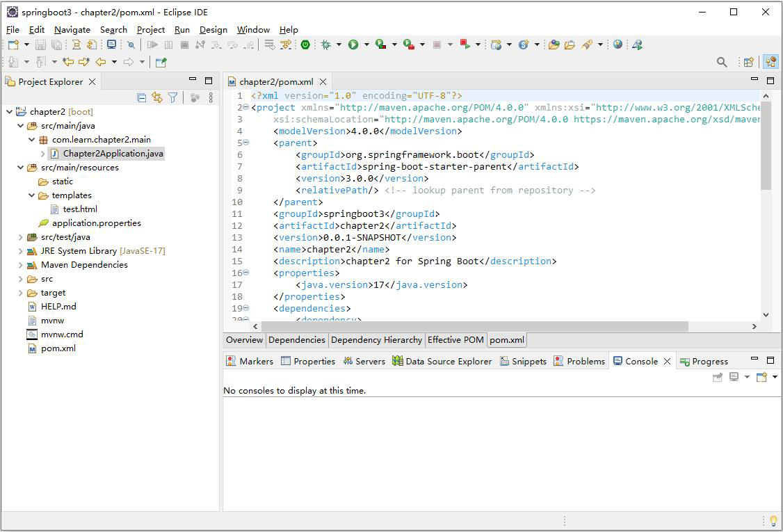The width and height of the screenshot is (783, 532).
Task: Click the Open Type folder icon
Action: [x=554, y=45]
